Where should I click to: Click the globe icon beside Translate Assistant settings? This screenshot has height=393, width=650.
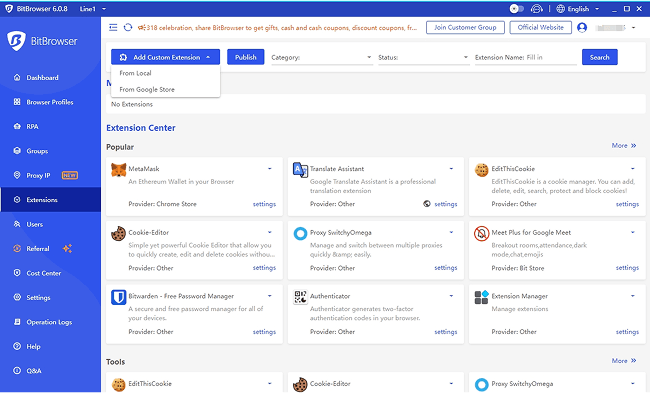[427, 204]
